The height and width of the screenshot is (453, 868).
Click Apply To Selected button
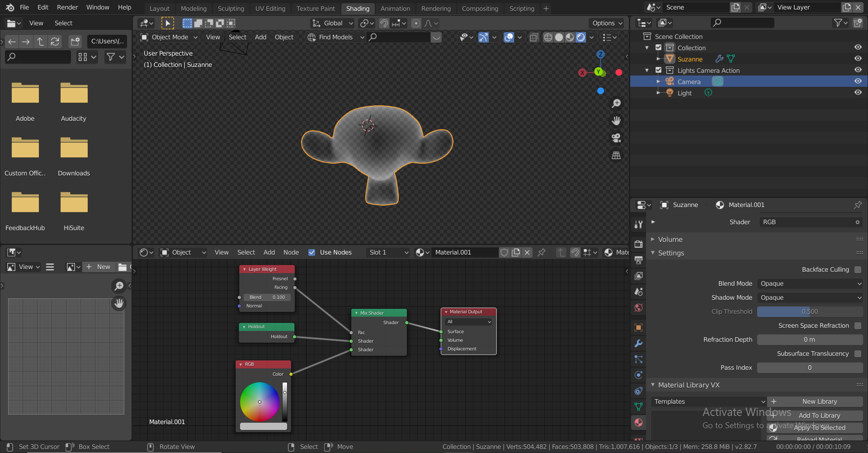pyautogui.click(x=815, y=428)
